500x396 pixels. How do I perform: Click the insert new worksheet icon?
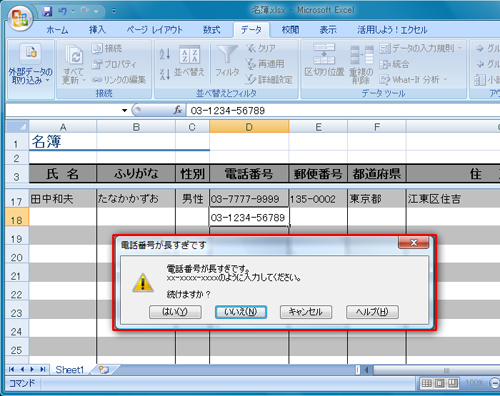[104, 370]
